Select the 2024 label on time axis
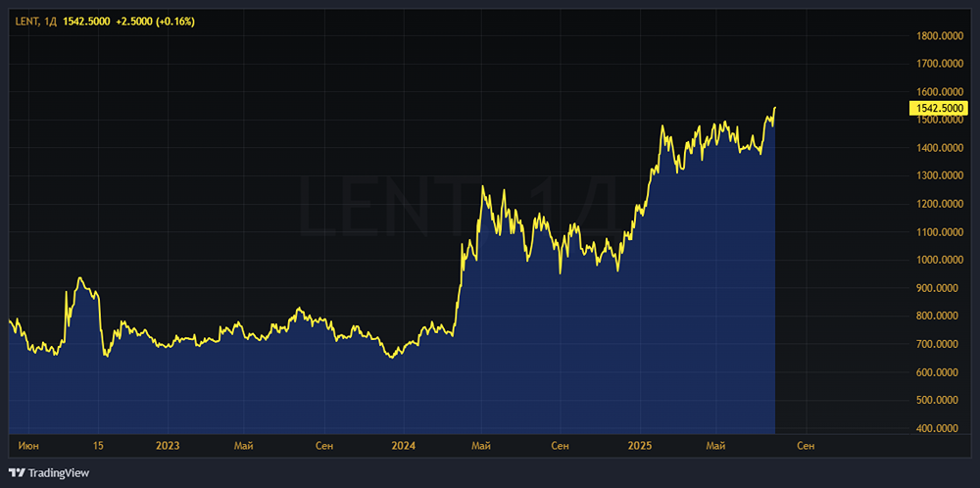 (x=403, y=446)
